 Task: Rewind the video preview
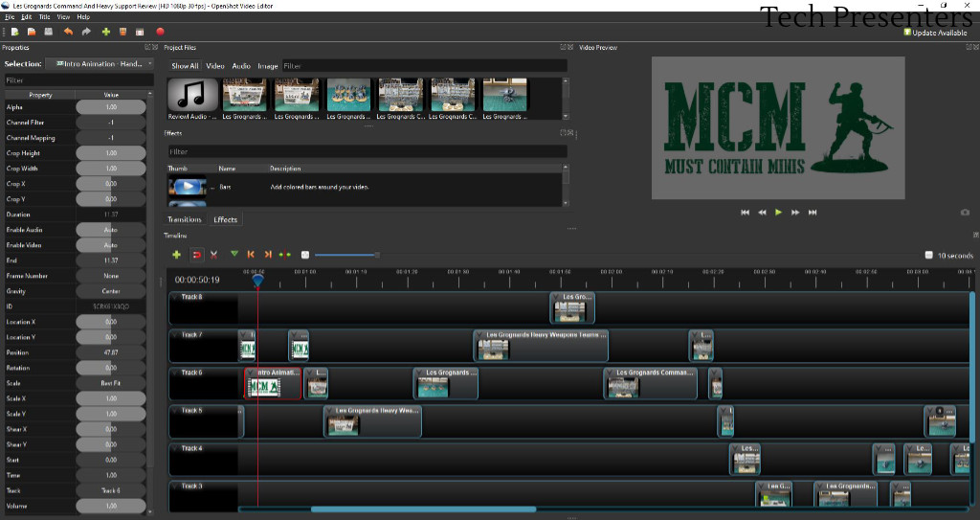(x=762, y=213)
